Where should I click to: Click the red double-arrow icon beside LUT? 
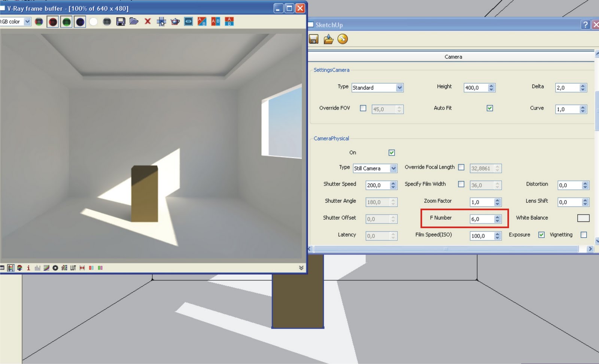point(82,268)
